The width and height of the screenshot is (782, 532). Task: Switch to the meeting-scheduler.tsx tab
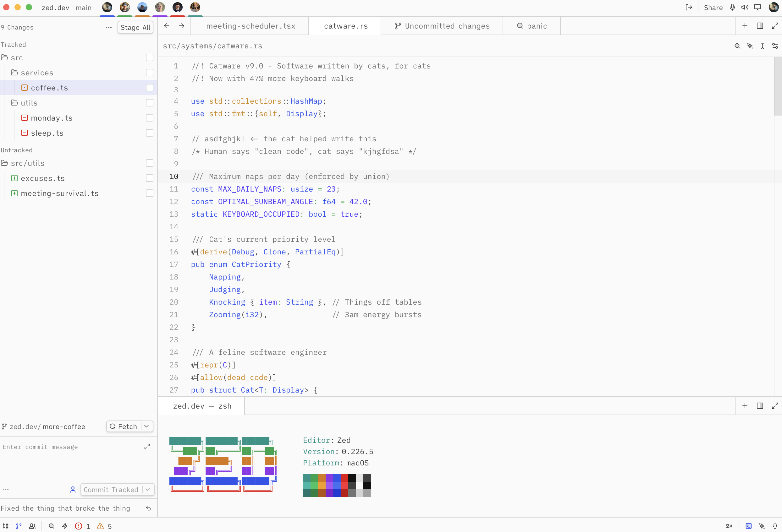pos(251,26)
